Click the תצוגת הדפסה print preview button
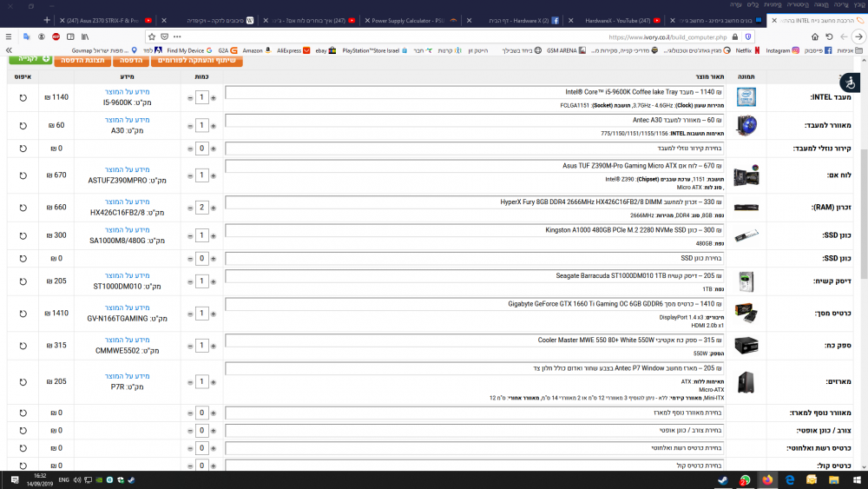This screenshot has width=868, height=489. coord(82,60)
